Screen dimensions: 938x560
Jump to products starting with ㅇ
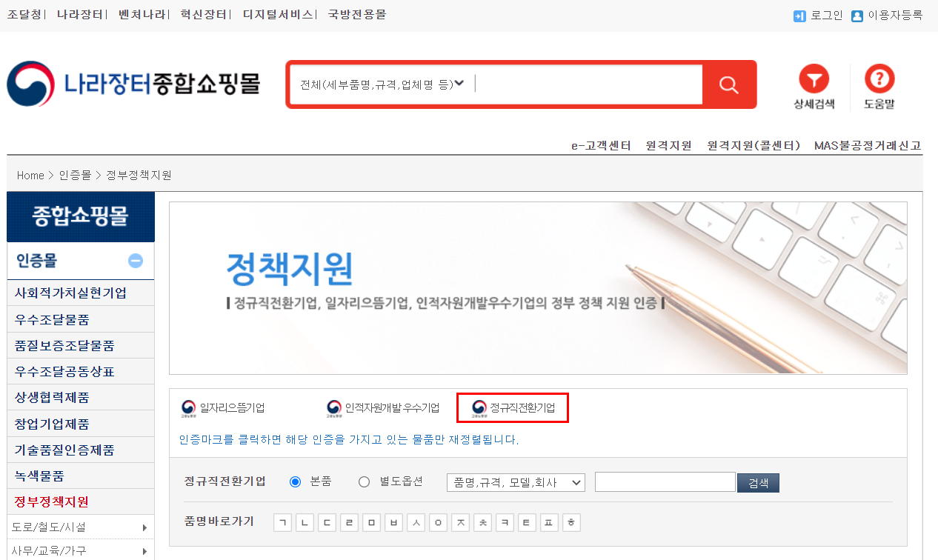pos(438,523)
